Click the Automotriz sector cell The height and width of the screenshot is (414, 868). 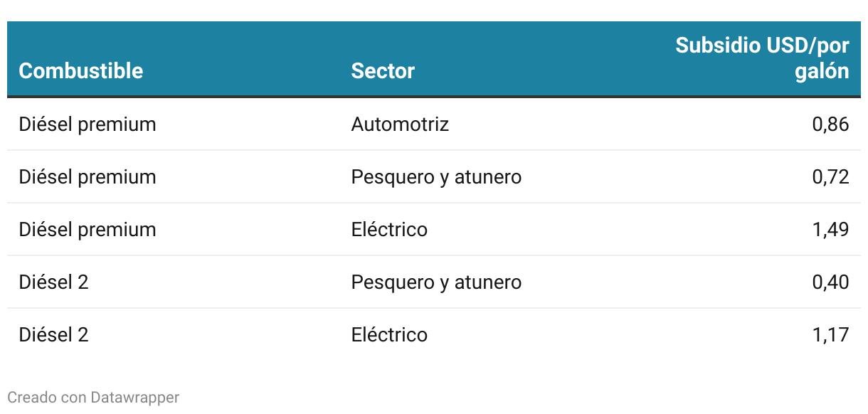(x=400, y=124)
